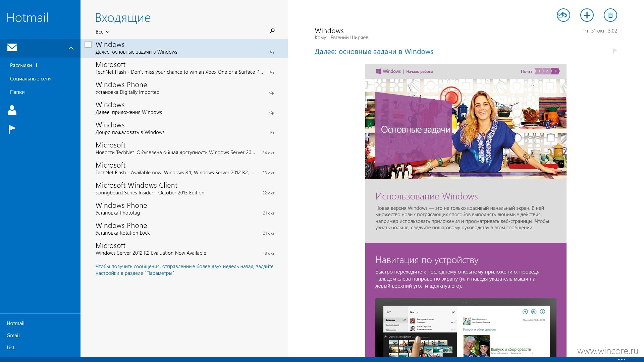
Task: Open the three-dots app bar handle
Action: (x=622, y=359)
